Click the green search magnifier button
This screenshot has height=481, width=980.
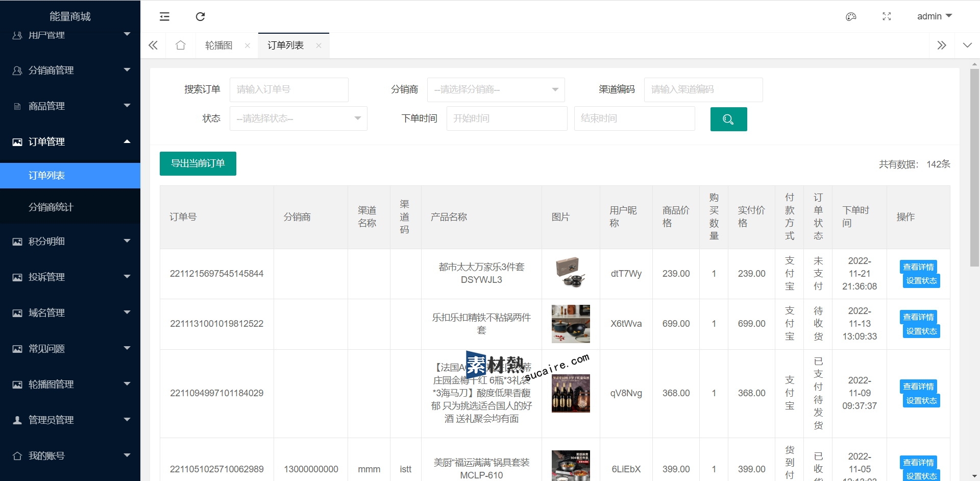coord(728,119)
